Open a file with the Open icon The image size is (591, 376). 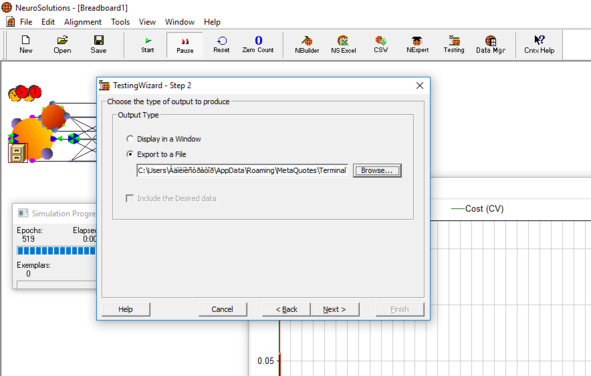[x=62, y=44]
